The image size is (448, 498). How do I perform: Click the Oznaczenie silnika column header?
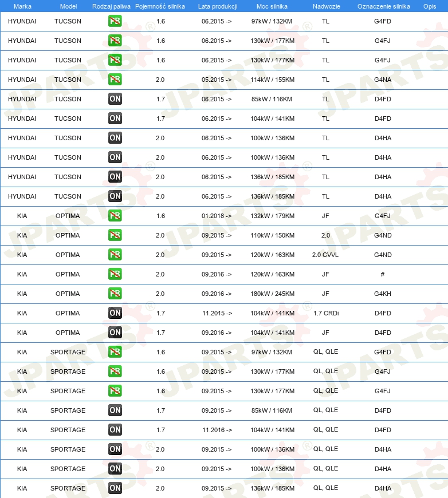click(x=383, y=6)
